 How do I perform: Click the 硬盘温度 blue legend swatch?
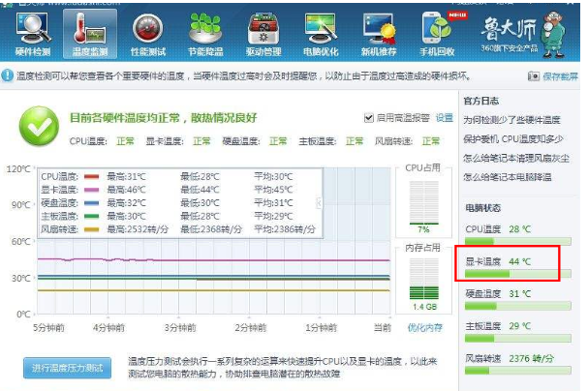coord(92,203)
